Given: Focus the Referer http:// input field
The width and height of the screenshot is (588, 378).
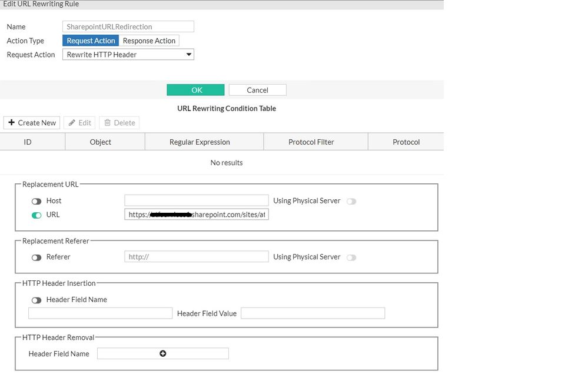Looking at the screenshot, I should point(197,257).
